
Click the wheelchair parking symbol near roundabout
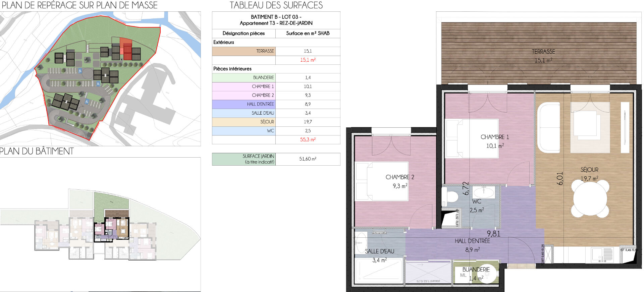pyautogui.click(x=80, y=71)
